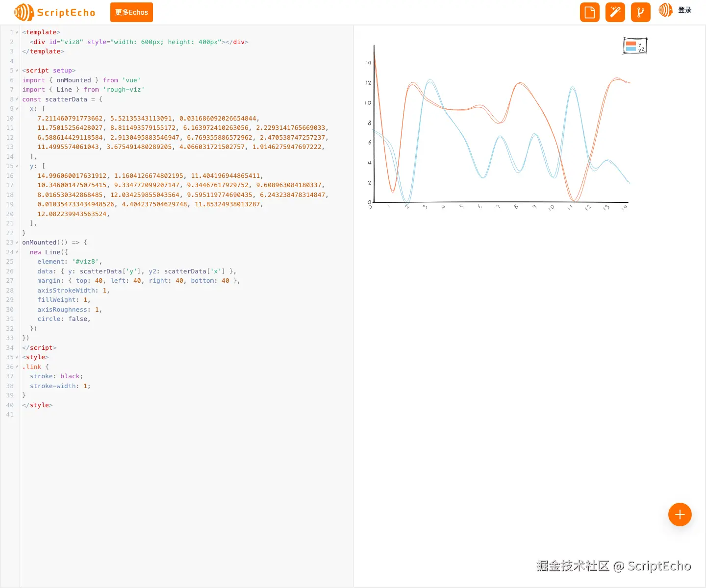The image size is (706, 588).
Task: Click the text circle: false
Action: coord(62,319)
